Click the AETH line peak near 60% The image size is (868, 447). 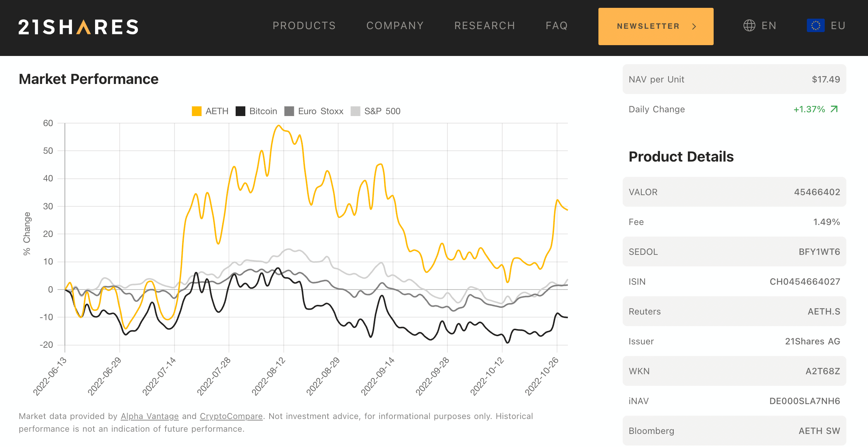tap(279, 126)
